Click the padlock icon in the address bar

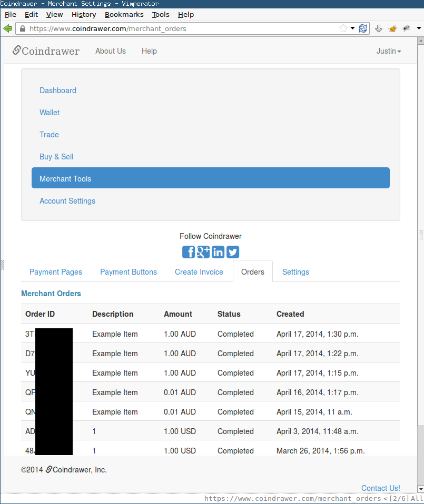(x=23, y=28)
